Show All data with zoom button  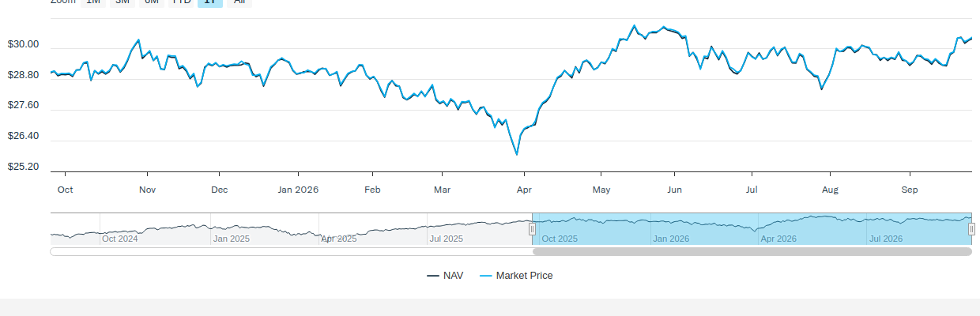239,2
